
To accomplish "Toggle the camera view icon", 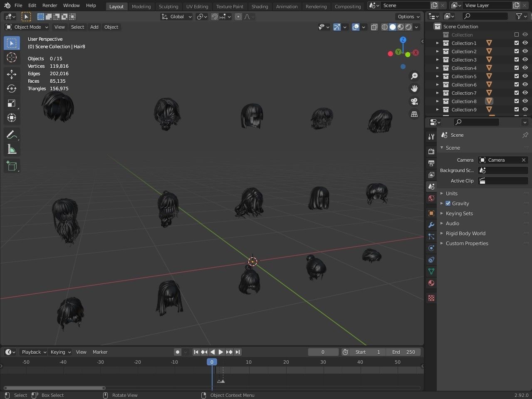I will tap(414, 101).
